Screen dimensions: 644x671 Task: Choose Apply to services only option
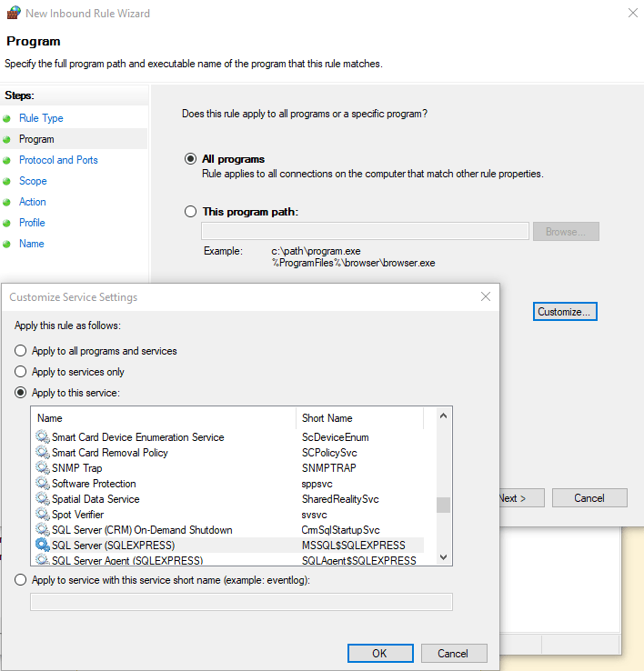click(21, 372)
